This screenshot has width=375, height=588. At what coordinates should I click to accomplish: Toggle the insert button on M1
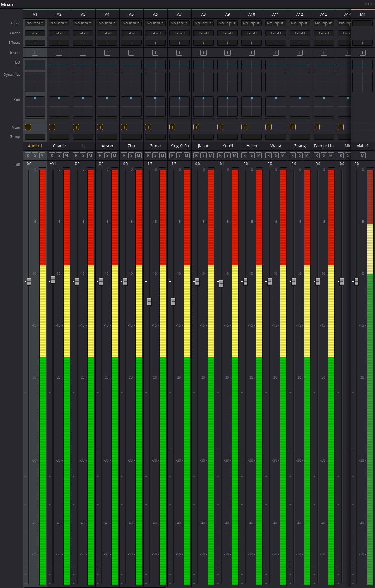[x=362, y=53]
